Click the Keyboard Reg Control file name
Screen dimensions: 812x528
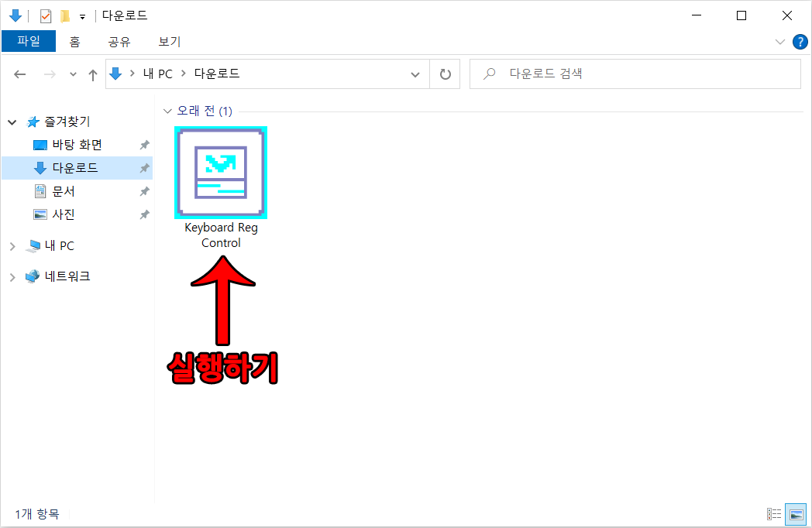click(x=221, y=235)
